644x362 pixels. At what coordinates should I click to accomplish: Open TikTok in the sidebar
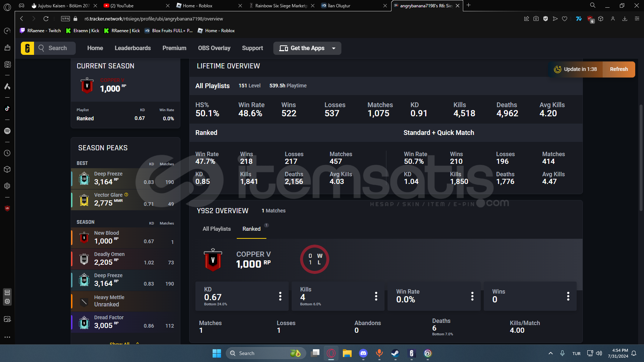pos(7,109)
